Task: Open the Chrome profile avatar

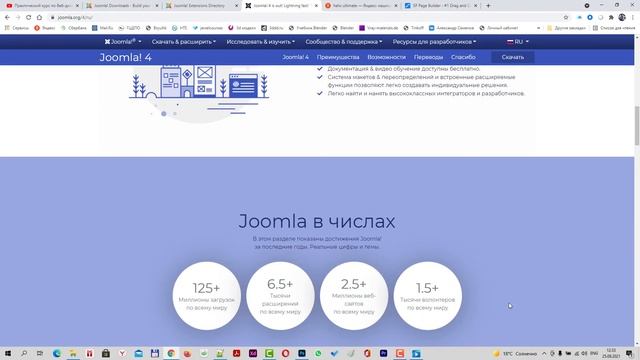Action: coord(622,18)
